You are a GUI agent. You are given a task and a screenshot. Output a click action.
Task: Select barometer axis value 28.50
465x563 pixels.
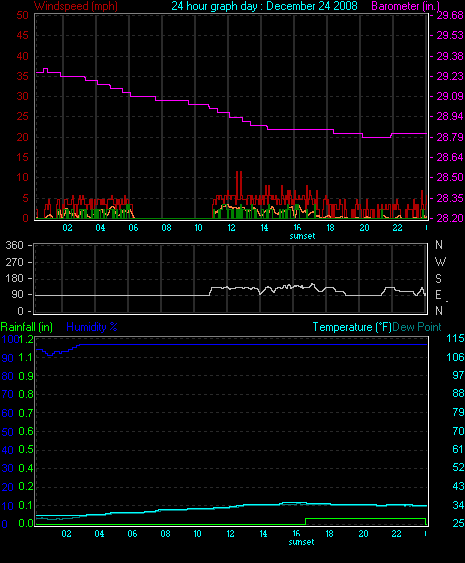pyautogui.click(x=450, y=177)
